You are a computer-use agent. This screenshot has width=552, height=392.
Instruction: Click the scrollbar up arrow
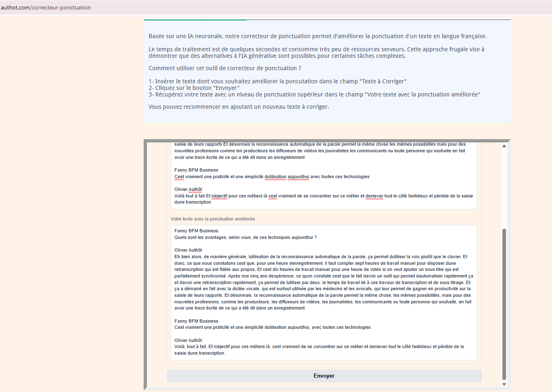504,145
